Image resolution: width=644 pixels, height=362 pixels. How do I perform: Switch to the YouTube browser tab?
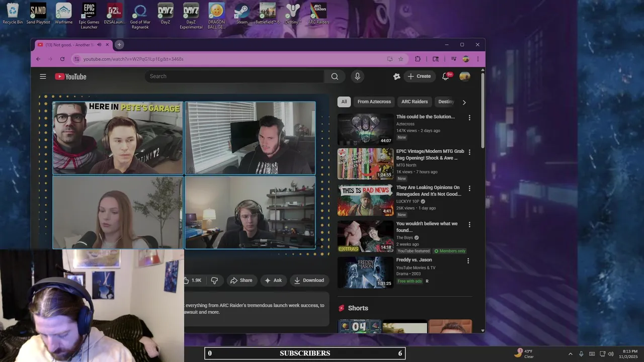[73, 45]
